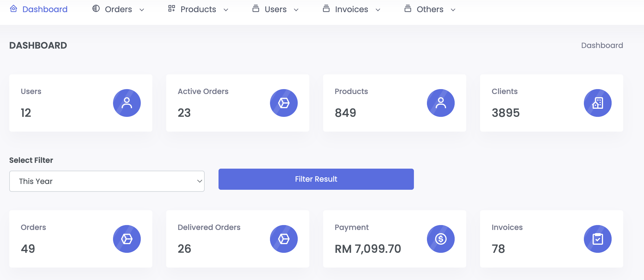
Task: Open the Users menu in navbar
Action: coord(275,10)
